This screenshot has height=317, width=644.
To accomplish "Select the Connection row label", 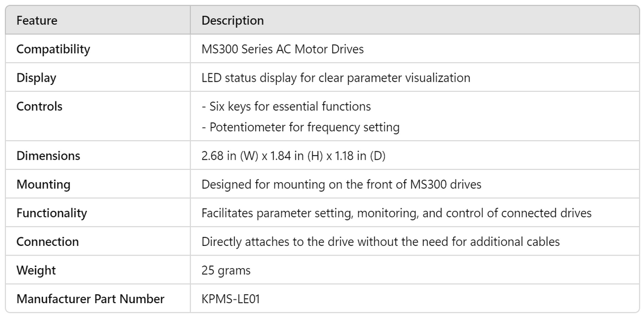I will pyautogui.click(x=47, y=242).
